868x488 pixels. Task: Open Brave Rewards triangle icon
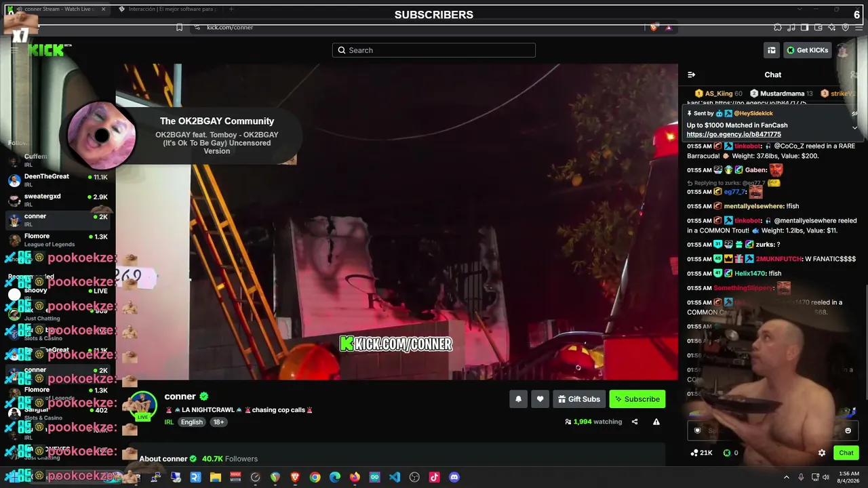pos(669,27)
